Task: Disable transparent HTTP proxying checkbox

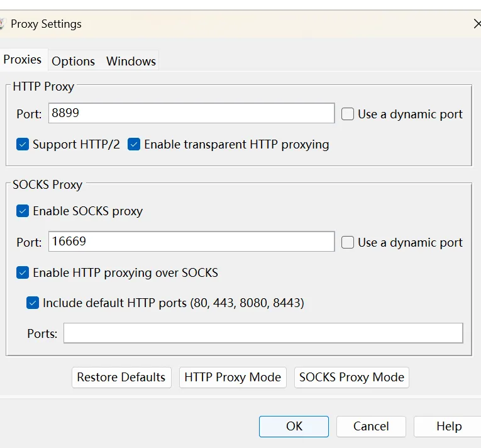Action: 134,144
